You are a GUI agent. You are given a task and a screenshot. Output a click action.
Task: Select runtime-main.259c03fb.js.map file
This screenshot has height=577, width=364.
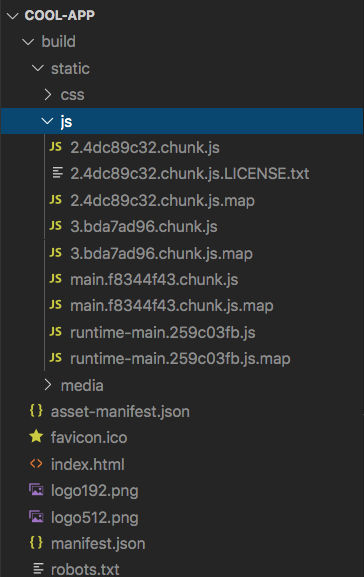[x=180, y=359]
